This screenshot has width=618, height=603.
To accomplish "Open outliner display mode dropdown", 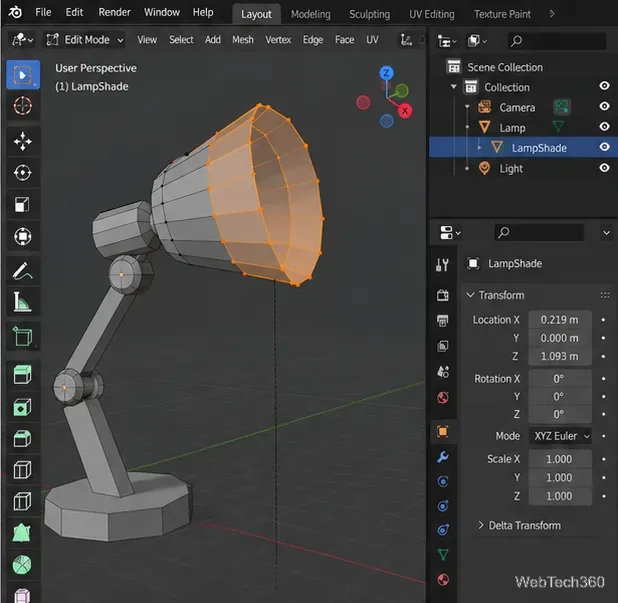I will [447, 41].
